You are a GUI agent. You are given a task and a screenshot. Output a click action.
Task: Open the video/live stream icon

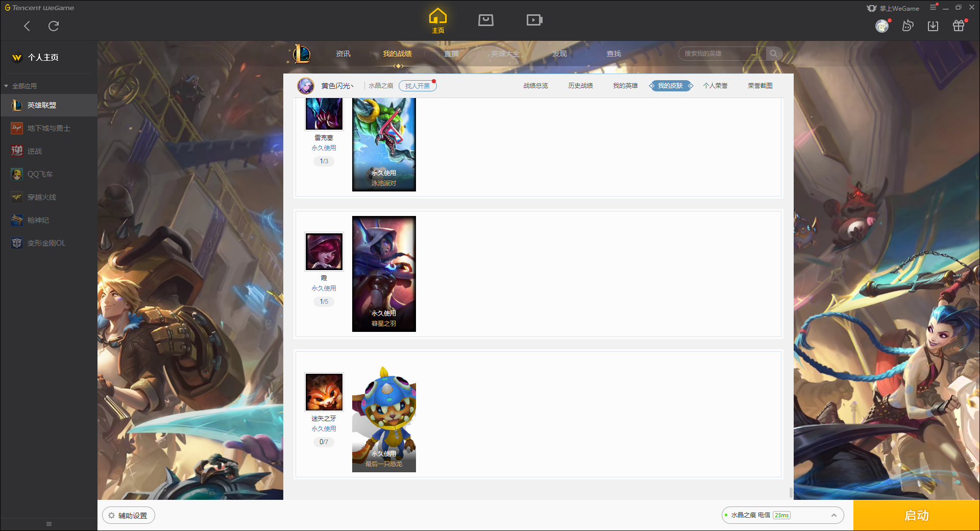point(534,20)
